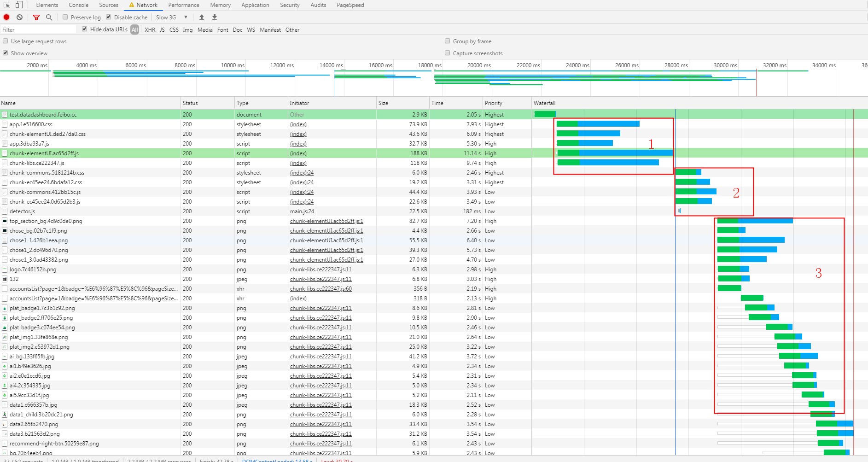This screenshot has width=868, height=462.
Task: Export HAR file with download arrow
Action: tap(214, 17)
